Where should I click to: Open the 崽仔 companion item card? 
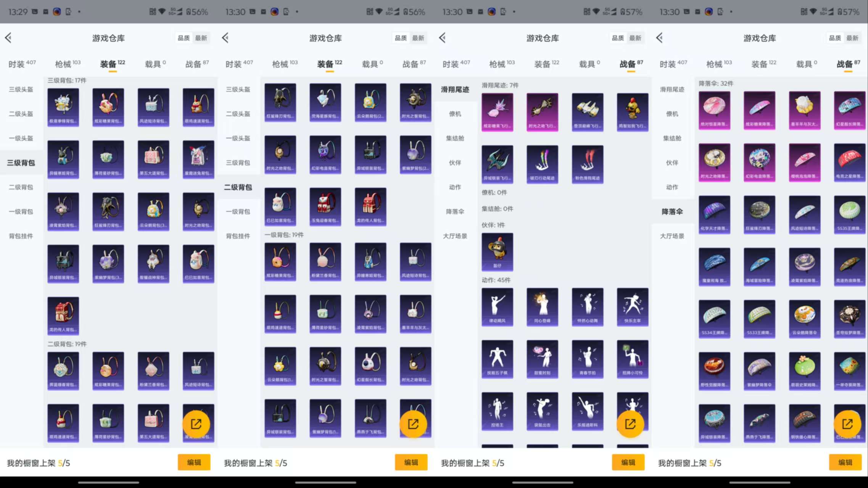pos(497,251)
